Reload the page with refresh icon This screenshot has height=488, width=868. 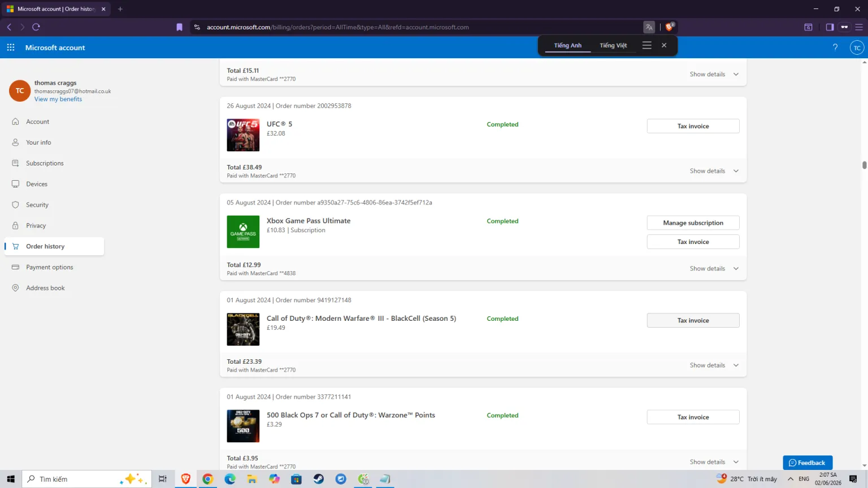tap(36, 27)
